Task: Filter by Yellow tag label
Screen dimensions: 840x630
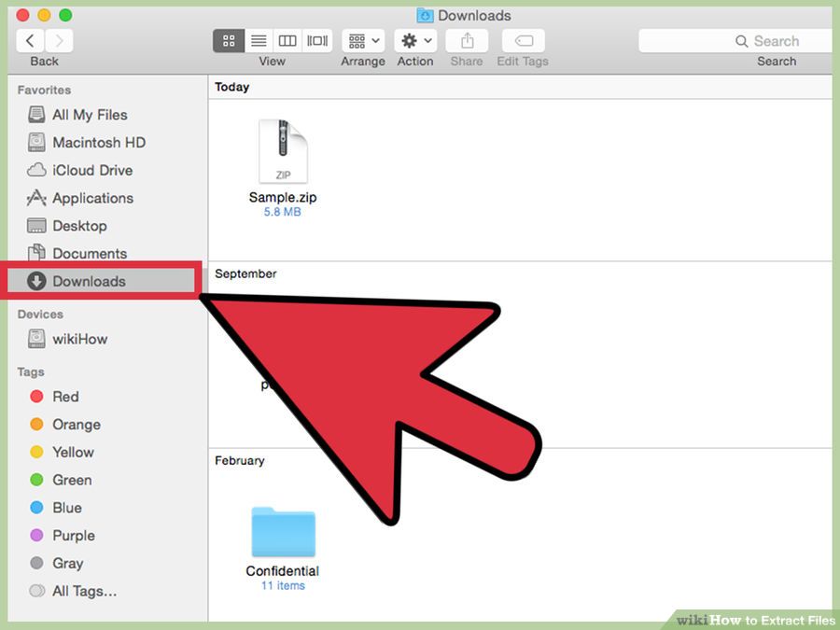Action: point(73,452)
